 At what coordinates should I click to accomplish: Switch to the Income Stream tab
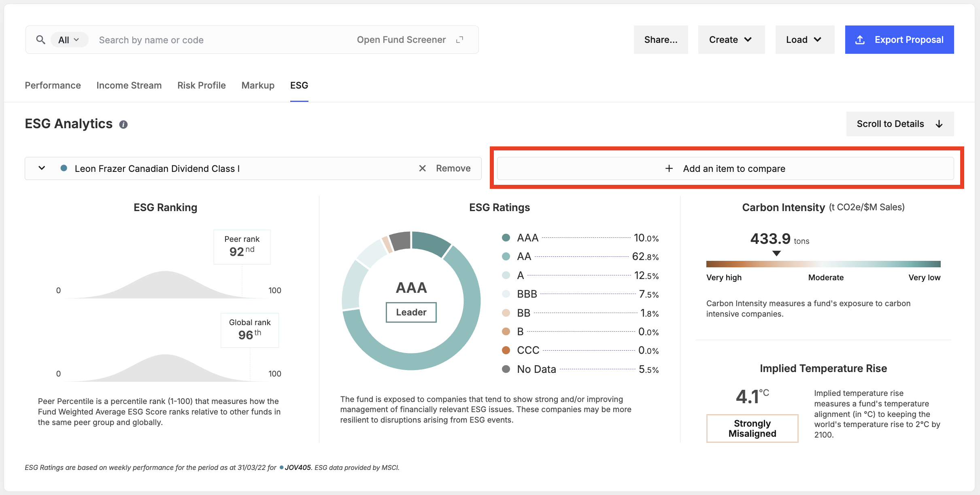(129, 85)
